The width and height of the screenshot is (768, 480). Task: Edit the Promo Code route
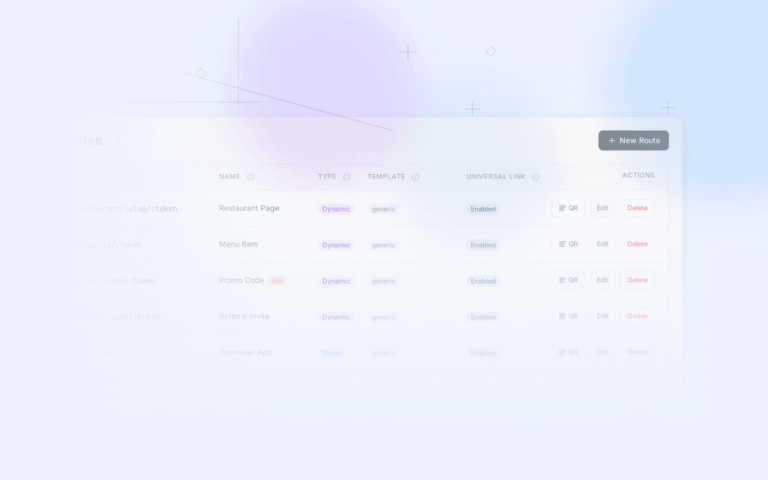pyautogui.click(x=602, y=280)
